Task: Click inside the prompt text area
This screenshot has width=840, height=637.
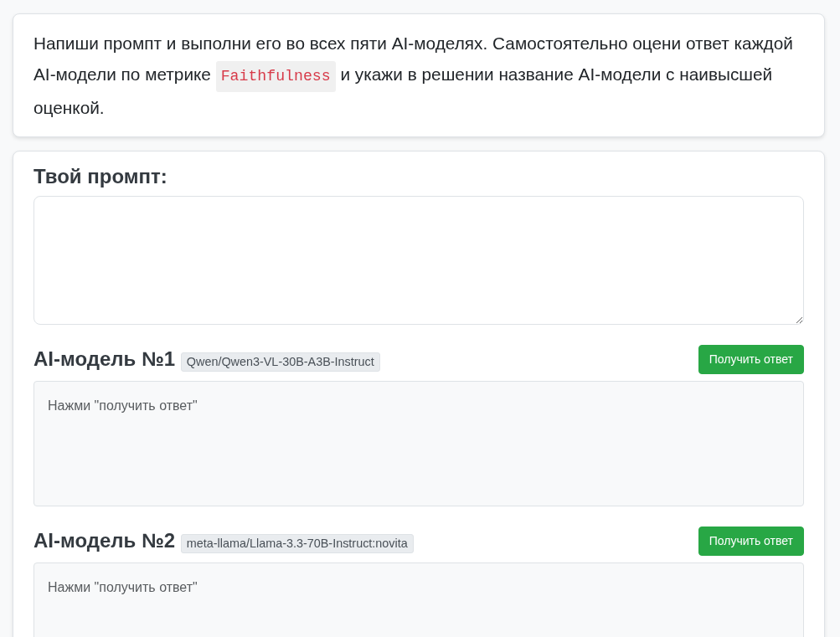Action: click(418, 259)
